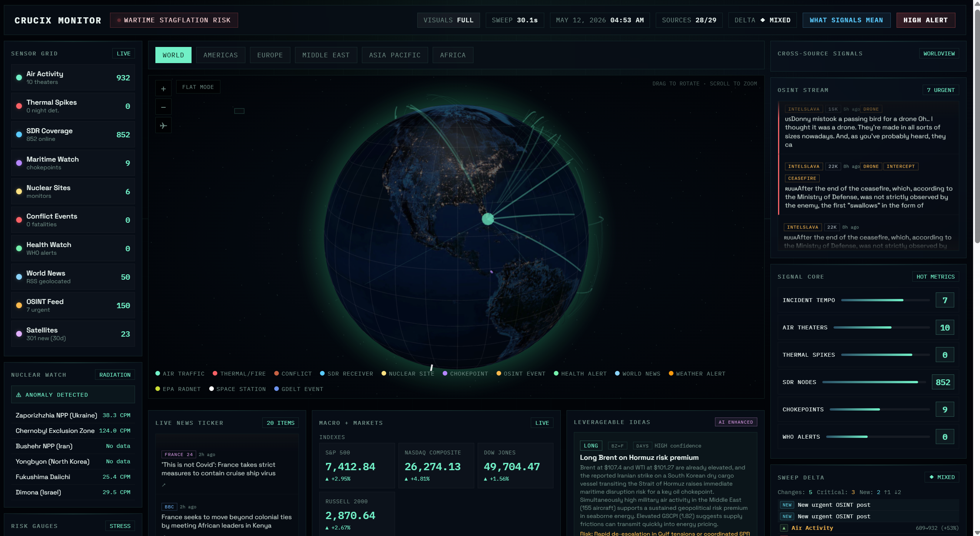Click the Health Watch sensor row

tap(73, 249)
